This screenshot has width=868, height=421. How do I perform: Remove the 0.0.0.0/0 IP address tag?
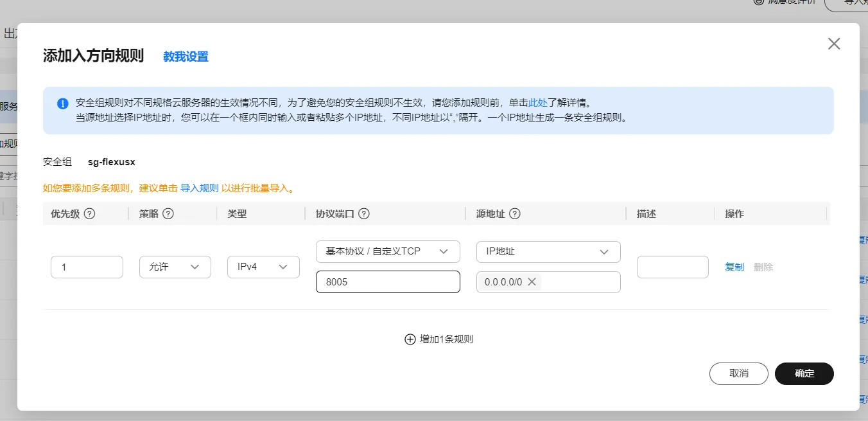pos(532,282)
